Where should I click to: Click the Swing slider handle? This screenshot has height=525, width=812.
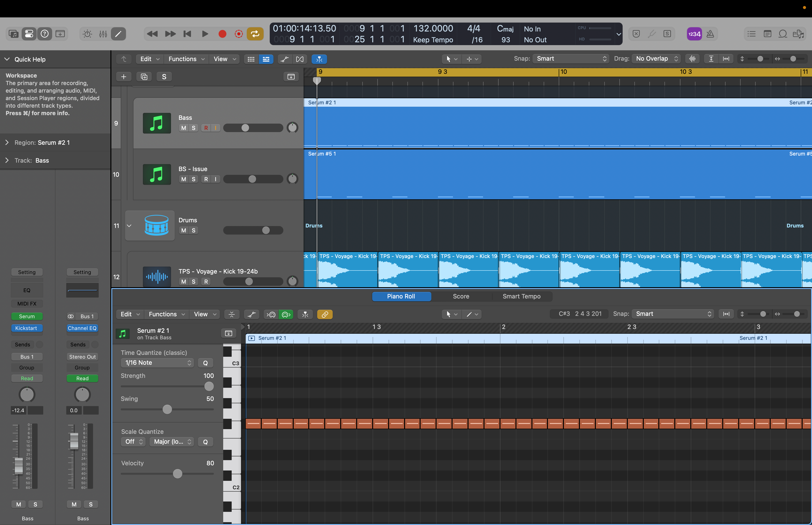[x=167, y=409]
